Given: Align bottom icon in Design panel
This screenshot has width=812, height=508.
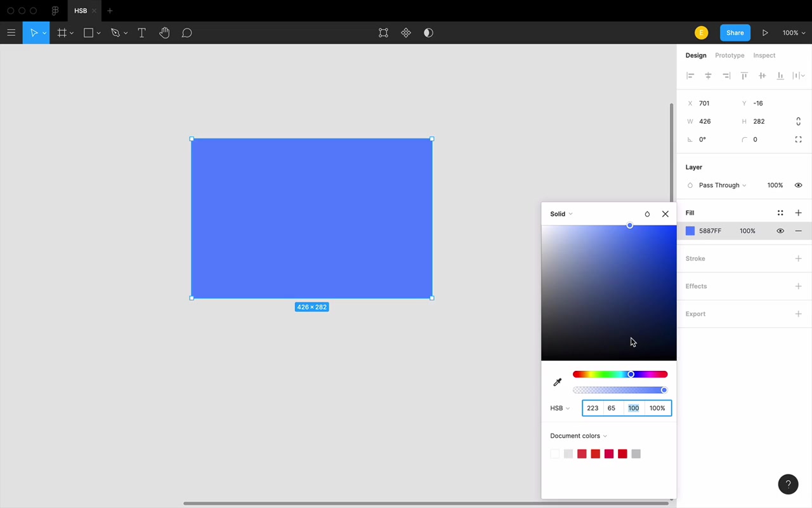Looking at the screenshot, I should click(780, 76).
